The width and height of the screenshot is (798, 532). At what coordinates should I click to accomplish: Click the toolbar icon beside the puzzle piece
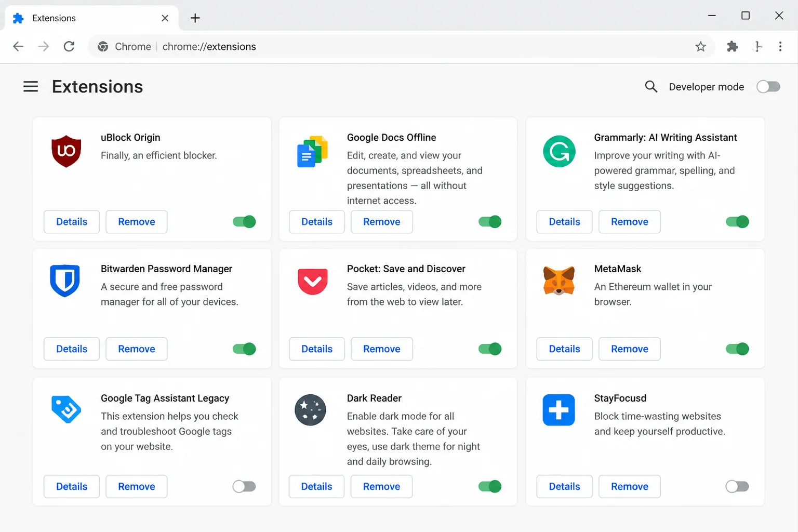[757, 47]
